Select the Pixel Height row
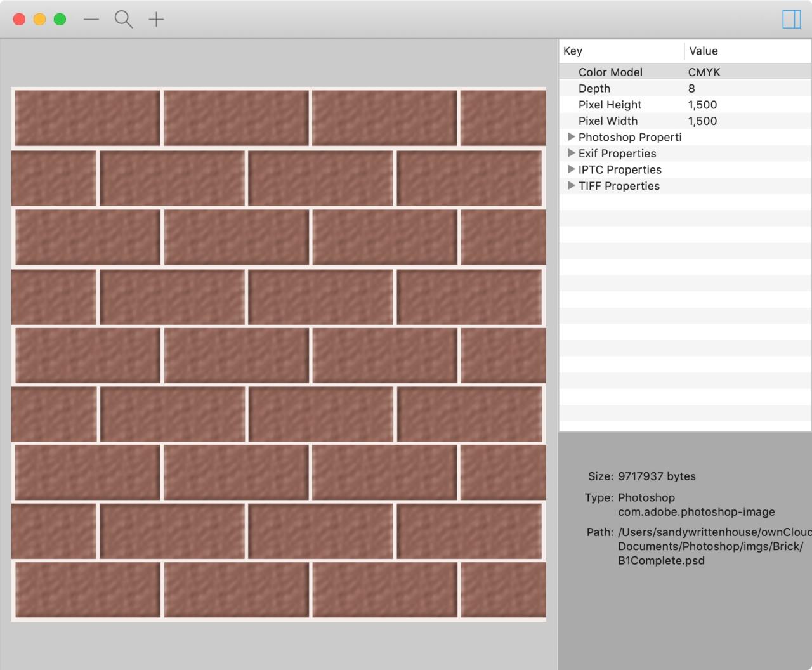 pyautogui.click(x=685, y=105)
